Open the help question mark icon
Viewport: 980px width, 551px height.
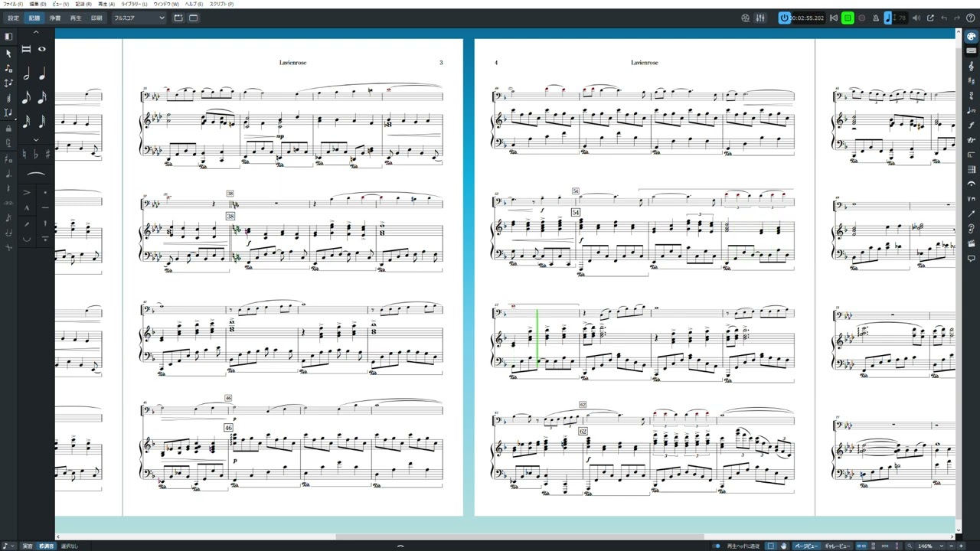[970, 18]
